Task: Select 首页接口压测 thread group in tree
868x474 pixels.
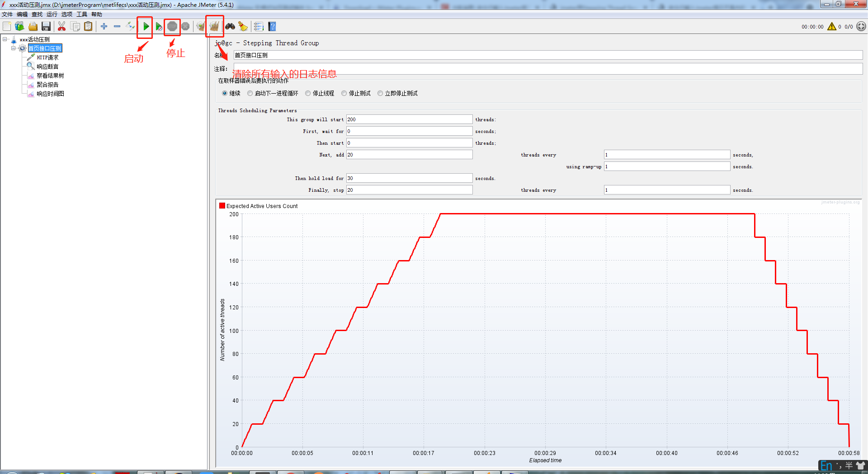Action: pyautogui.click(x=45, y=48)
